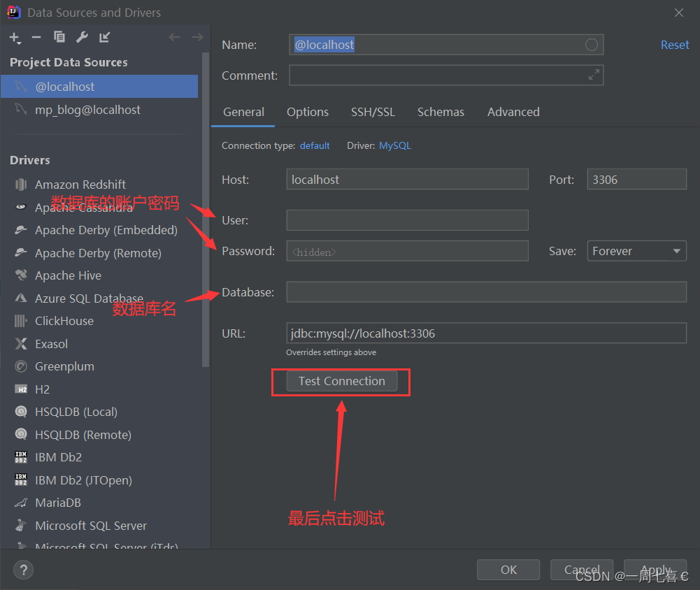
Task: Click the help question mark icon
Action: point(23,570)
